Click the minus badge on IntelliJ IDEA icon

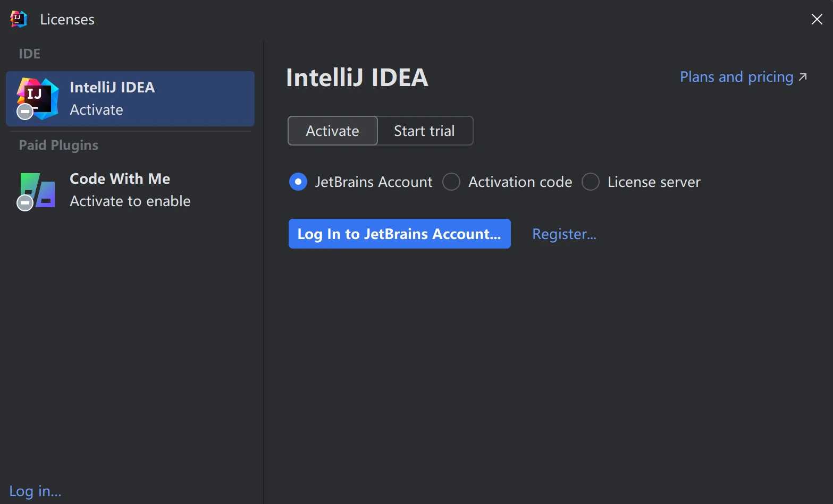pyautogui.click(x=25, y=112)
